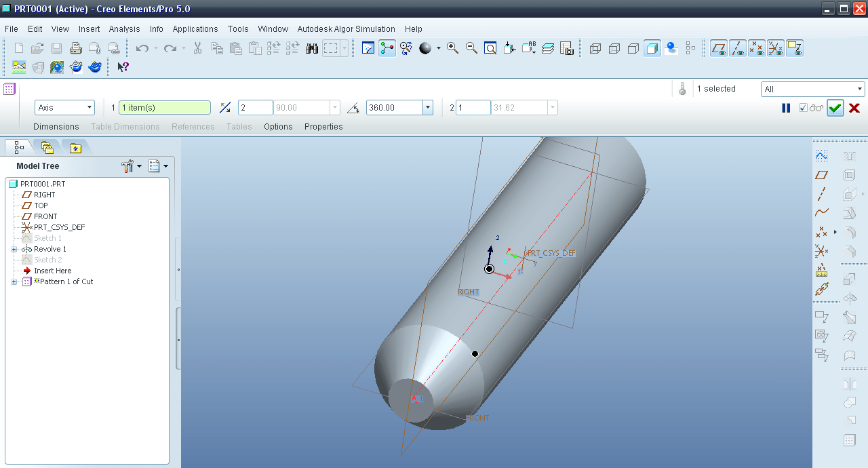Switch to no hidden display
This screenshot has width=868, height=468.
pyautogui.click(x=633, y=48)
